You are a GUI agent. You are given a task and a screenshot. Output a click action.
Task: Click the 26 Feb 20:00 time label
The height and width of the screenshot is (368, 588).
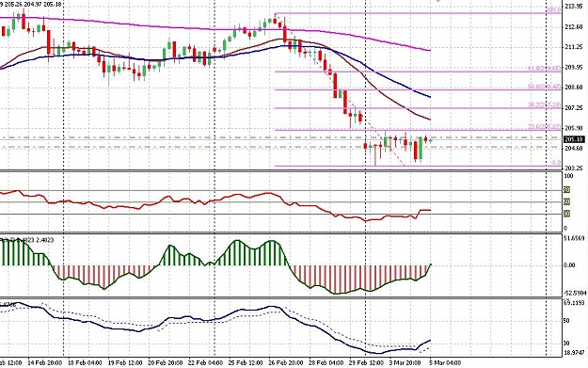(x=286, y=363)
